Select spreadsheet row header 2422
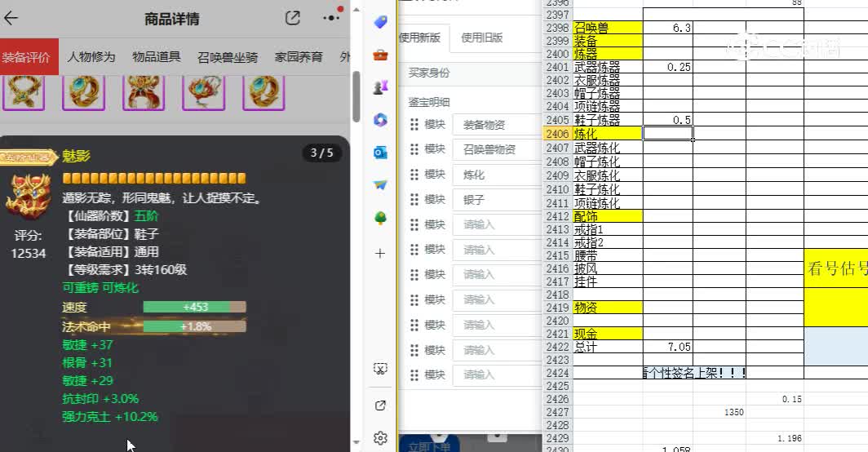The image size is (868, 452). tap(557, 347)
